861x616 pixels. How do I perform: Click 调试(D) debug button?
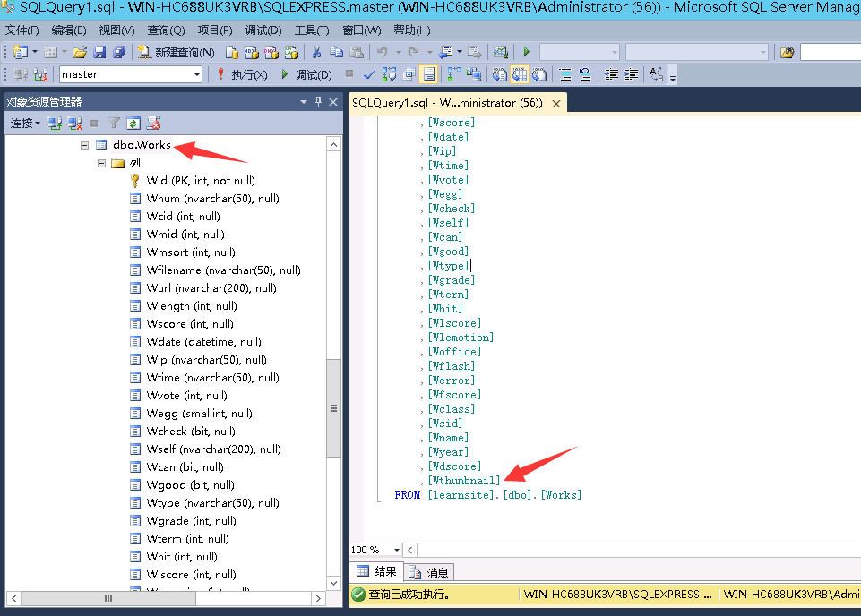[x=306, y=74]
